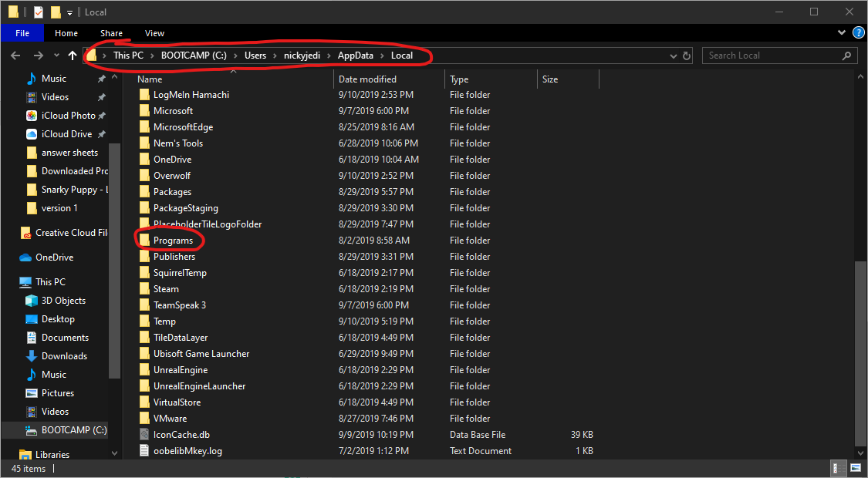Select the MicrosoftEdge folder
This screenshot has width=868, height=478.
click(x=183, y=126)
